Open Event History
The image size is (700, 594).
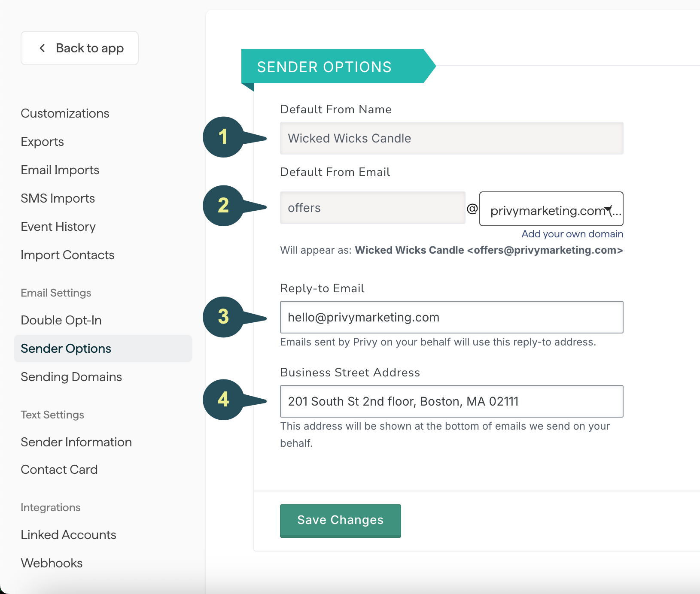point(58,226)
